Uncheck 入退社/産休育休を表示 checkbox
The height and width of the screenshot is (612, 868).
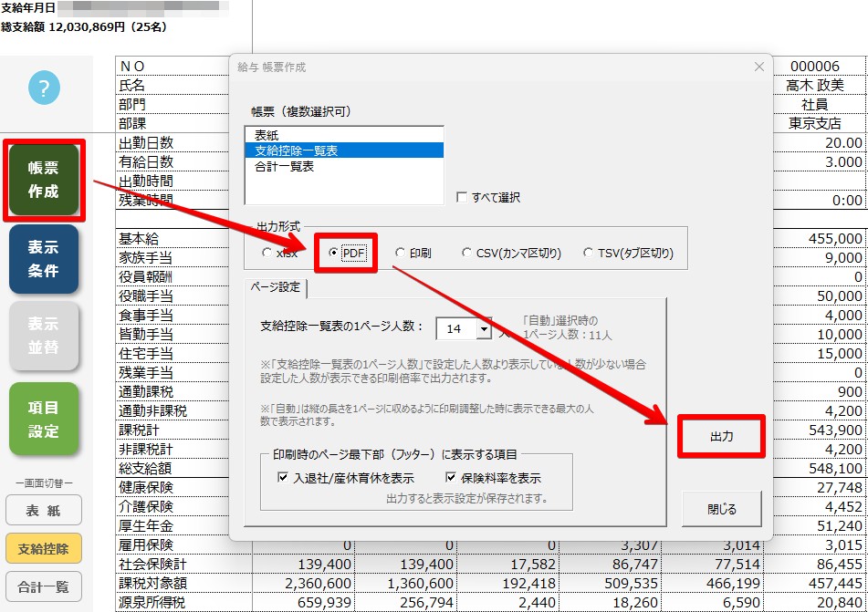point(283,477)
